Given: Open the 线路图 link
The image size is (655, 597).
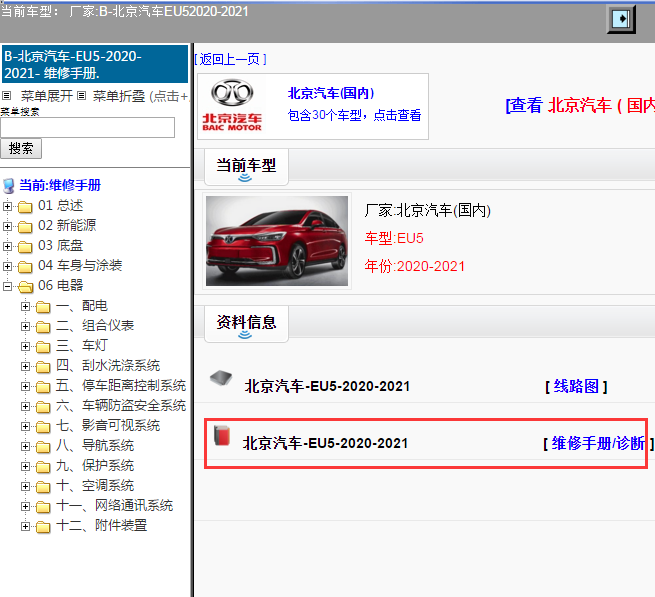Looking at the screenshot, I should tap(576, 386).
